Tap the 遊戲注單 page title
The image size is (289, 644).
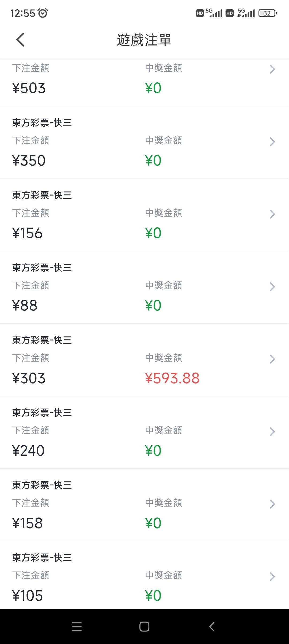click(x=144, y=40)
